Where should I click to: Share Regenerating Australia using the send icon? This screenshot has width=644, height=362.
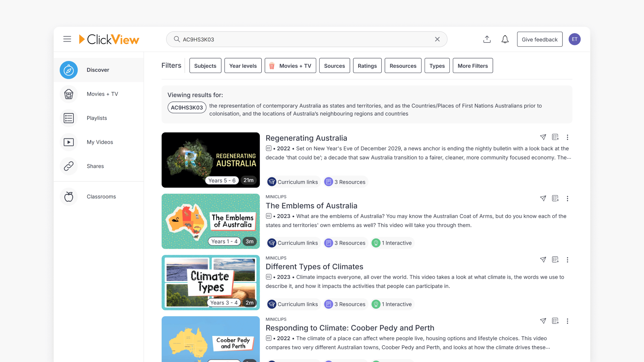[x=543, y=137]
